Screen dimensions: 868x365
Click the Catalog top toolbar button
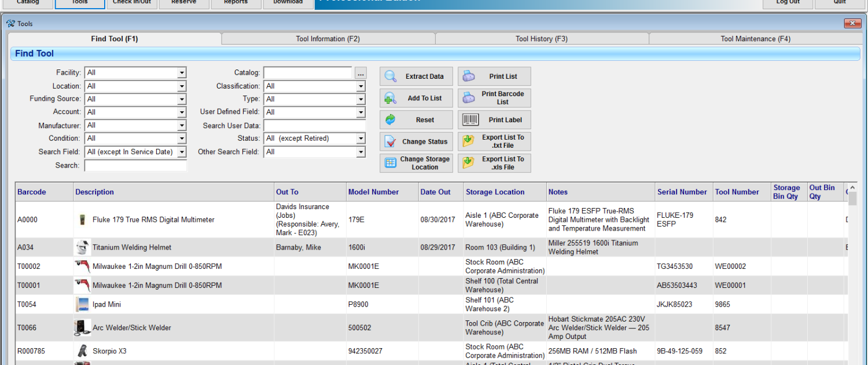[28, 3]
